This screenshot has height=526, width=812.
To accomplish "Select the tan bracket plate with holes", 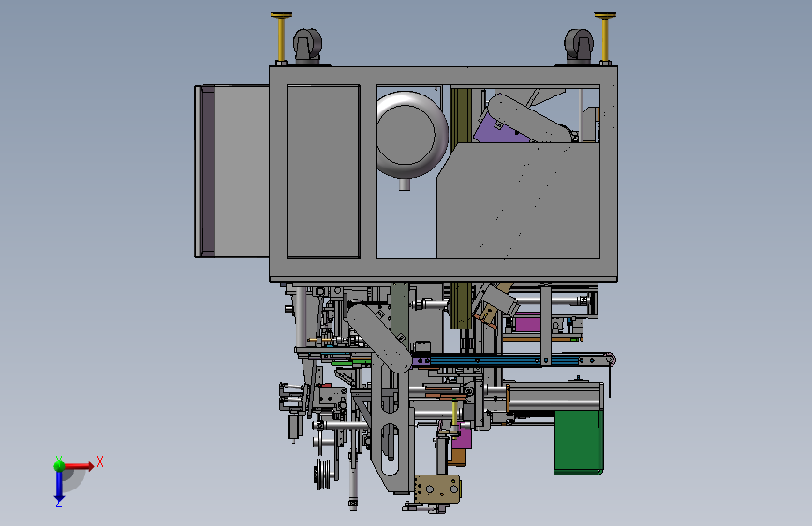I will 437,489.
